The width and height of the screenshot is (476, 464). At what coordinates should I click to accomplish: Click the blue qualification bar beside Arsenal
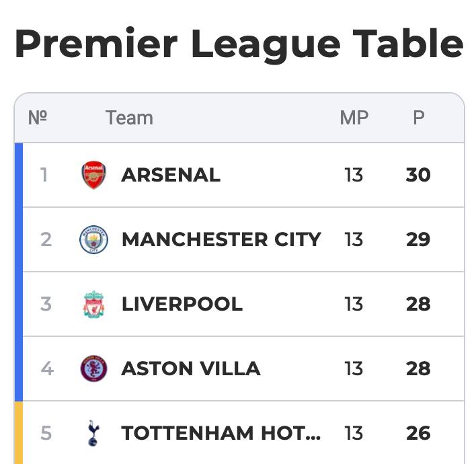[x=19, y=175]
